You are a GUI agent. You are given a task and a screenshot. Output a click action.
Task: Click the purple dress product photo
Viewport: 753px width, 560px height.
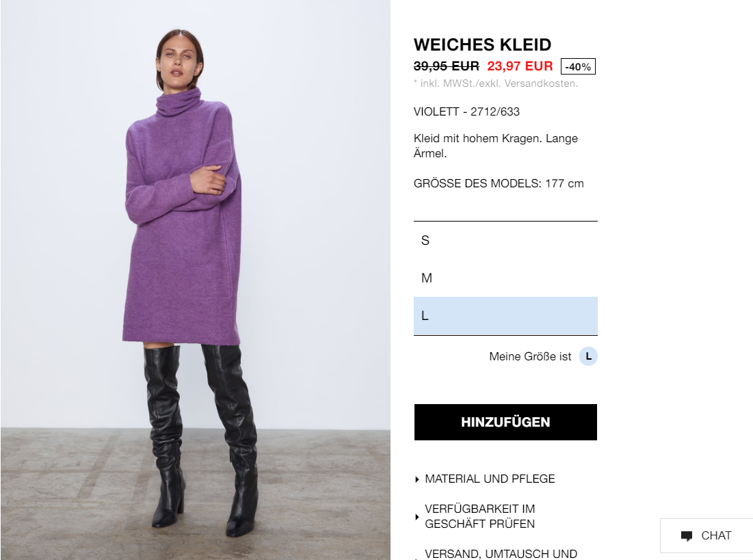pos(183,216)
